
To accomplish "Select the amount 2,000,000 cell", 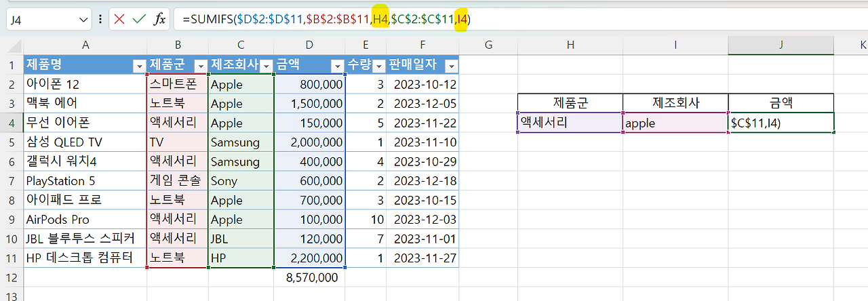I will coord(310,142).
